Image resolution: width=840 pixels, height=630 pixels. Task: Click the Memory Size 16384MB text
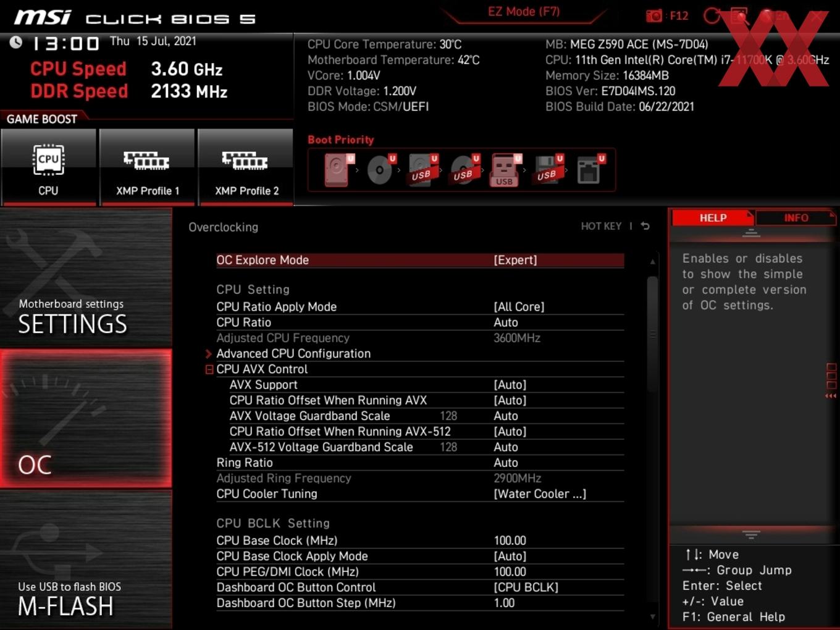[607, 75]
